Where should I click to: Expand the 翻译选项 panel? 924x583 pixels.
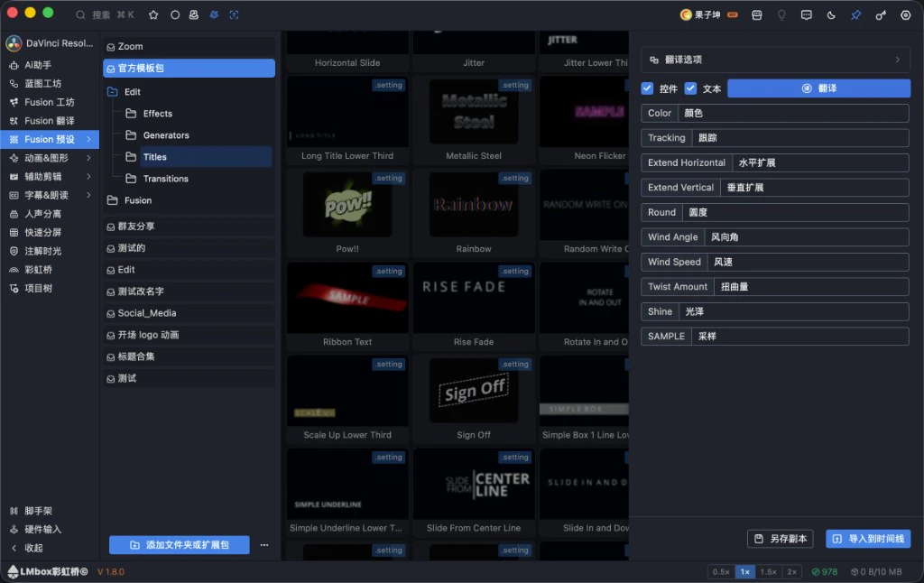(775, 60)
